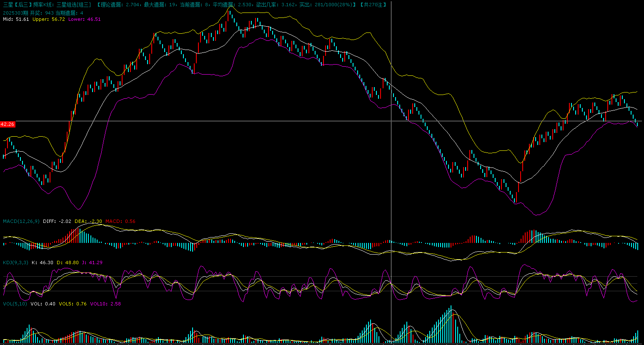This screenshot has width=644, height=345.
Task: Click the 【共270注】 count label
Action: click(x=373, y=5)
